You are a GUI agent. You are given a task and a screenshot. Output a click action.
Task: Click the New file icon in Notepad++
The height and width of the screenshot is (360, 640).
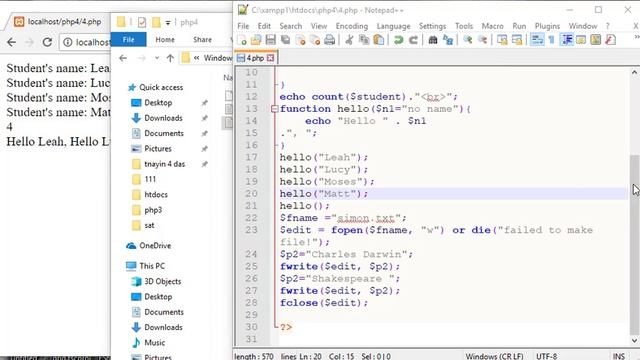[242, 40]
